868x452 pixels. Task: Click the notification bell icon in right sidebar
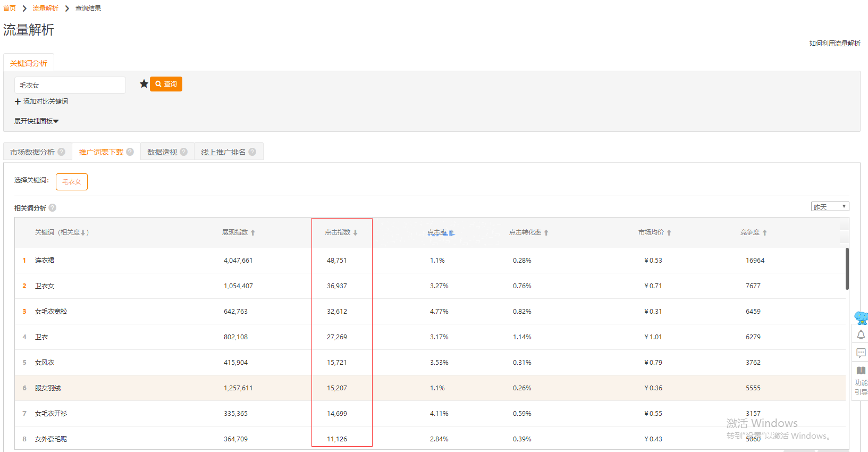coord(861,334)
